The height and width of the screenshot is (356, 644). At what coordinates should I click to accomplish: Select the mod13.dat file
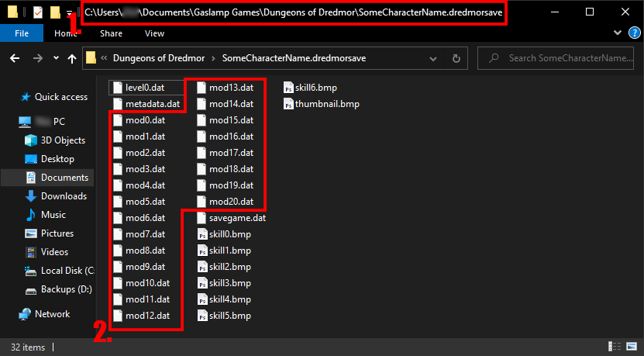[x=225, y=88]
